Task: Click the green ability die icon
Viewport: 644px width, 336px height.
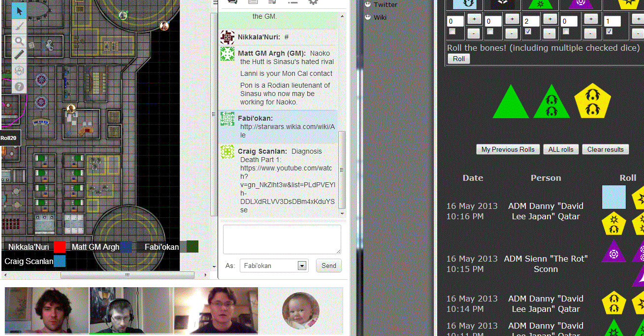Action: (541, 4)
